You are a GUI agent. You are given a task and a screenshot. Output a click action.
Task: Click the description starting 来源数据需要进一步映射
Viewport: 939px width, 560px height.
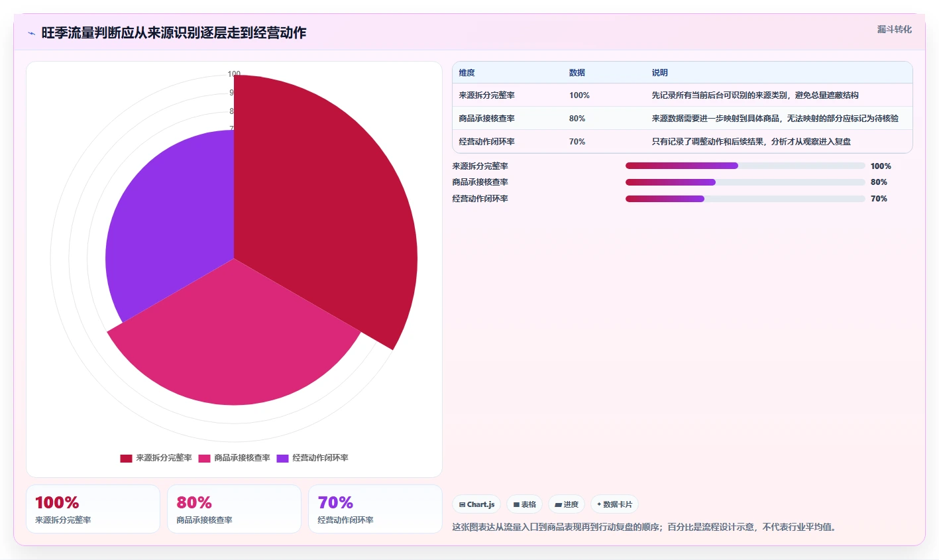pyautogui.click(x=775, y=119)
